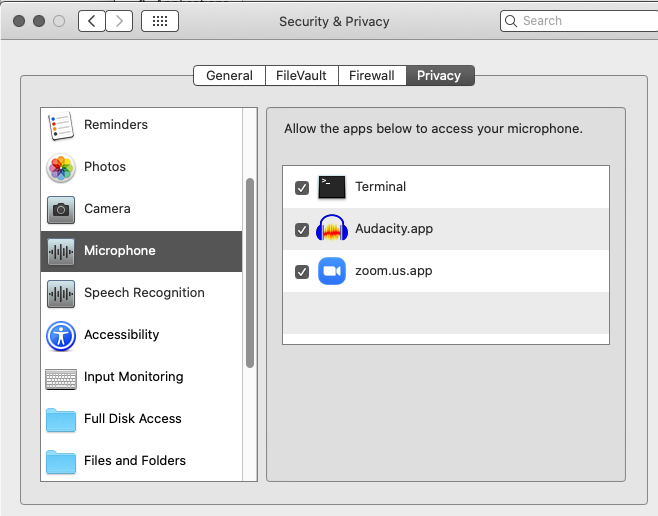
Task: Open the Full Disk Access folder icon
Action: coord(61,420)
